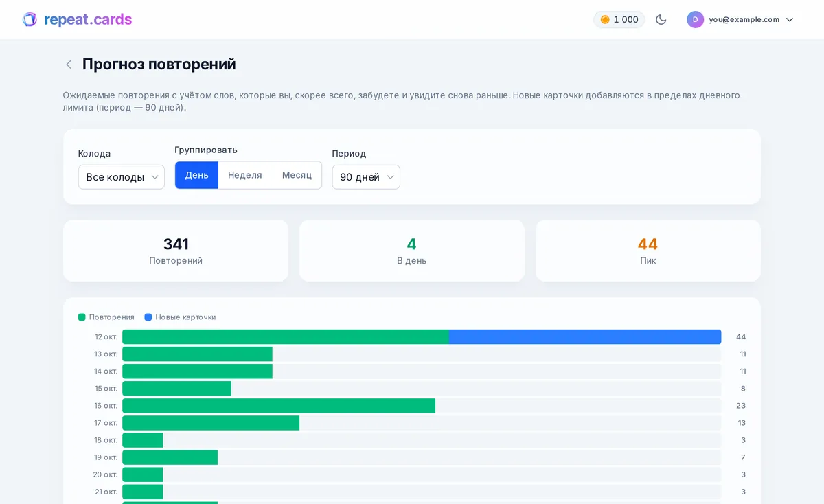Screen dimensions: 824x504
Task: Group forecast by Месяц
Action: 297,175
